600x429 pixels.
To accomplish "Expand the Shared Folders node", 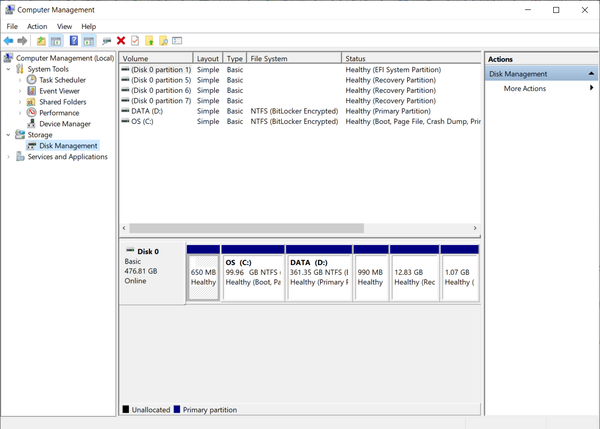I will click(x=20, y=102).
